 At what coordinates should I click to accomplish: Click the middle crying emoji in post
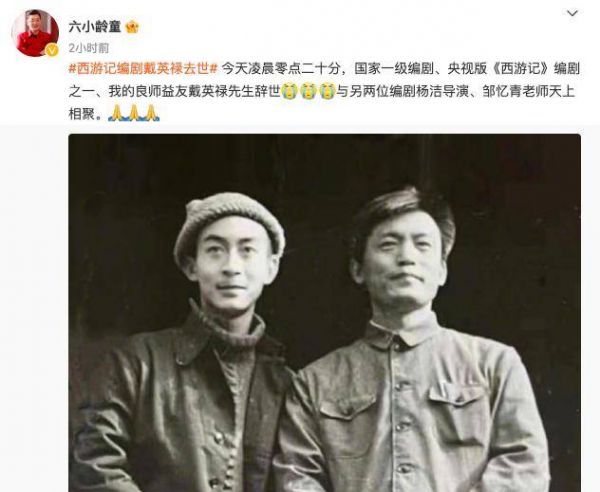pyautogui.click(x=308, y=91)
